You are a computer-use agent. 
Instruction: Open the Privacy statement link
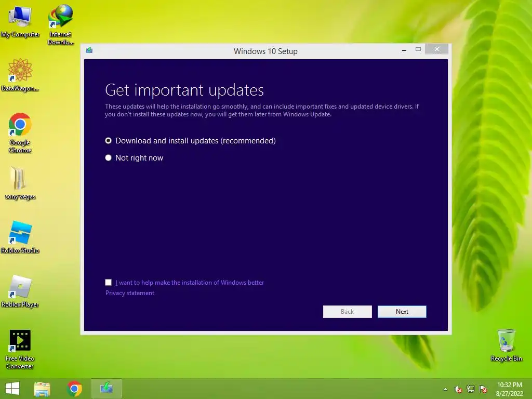tap(129, 293)
